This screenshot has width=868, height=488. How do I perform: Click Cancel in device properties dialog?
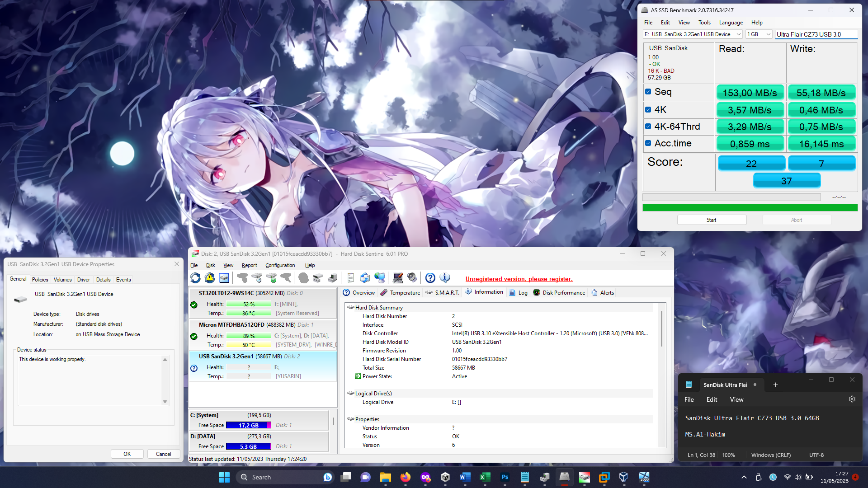[x=164, y=454]
